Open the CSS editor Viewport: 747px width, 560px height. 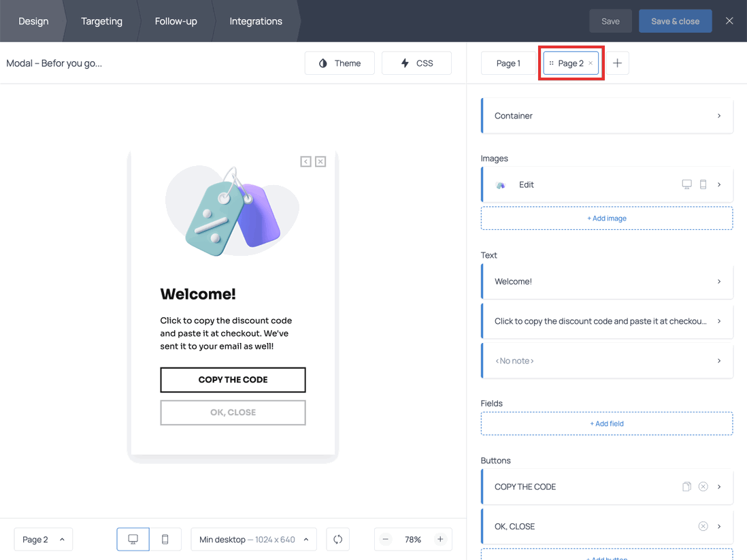click(x=416, y=63)
